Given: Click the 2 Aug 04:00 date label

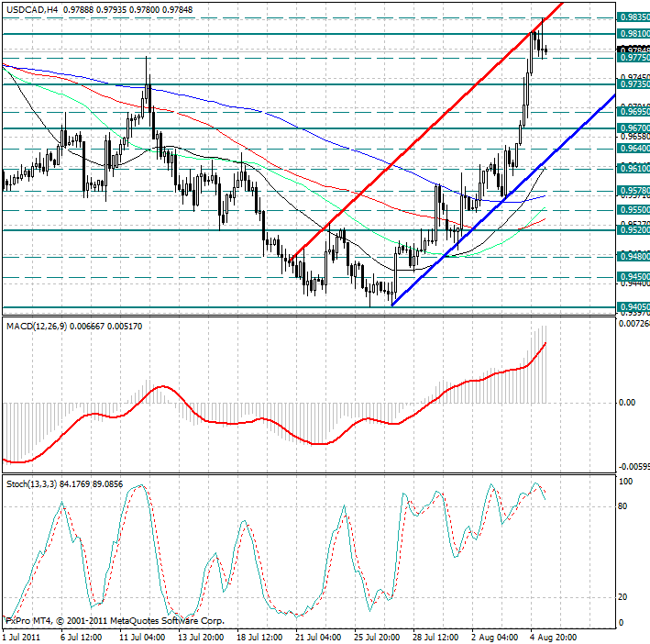Looking at the screenshot, I should click(495, 637).
